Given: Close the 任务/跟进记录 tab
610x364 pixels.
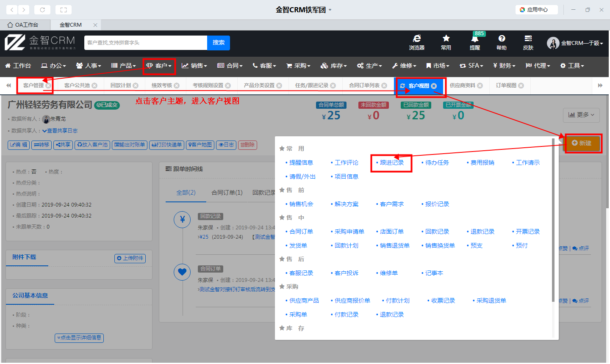Looking at the screenshot, I should click(x=333, y=85).
